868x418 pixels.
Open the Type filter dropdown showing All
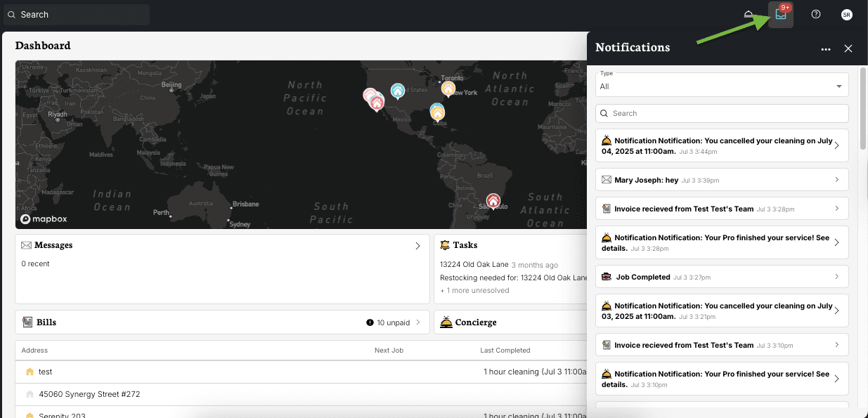pos(721,86)
